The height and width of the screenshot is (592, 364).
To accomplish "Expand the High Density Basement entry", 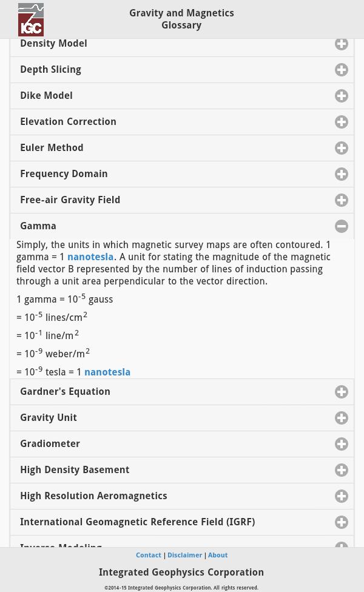I will click(342, 469).
